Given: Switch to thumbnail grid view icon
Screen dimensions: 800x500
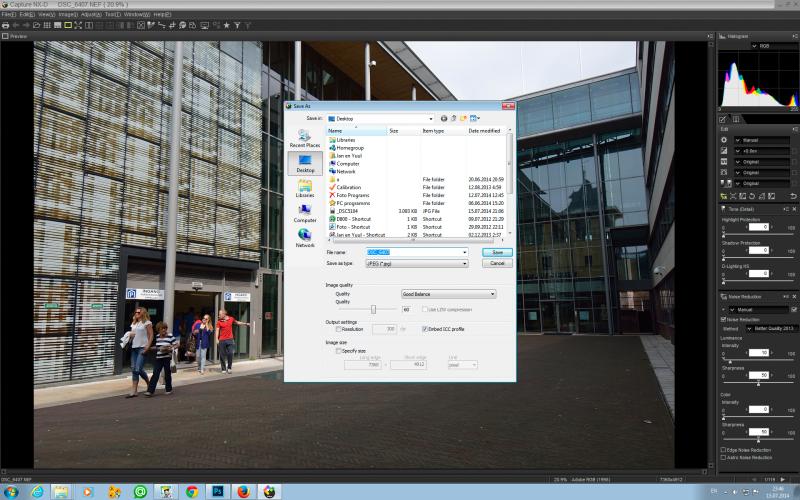Looking at the screenshot, I should [47, 26].
